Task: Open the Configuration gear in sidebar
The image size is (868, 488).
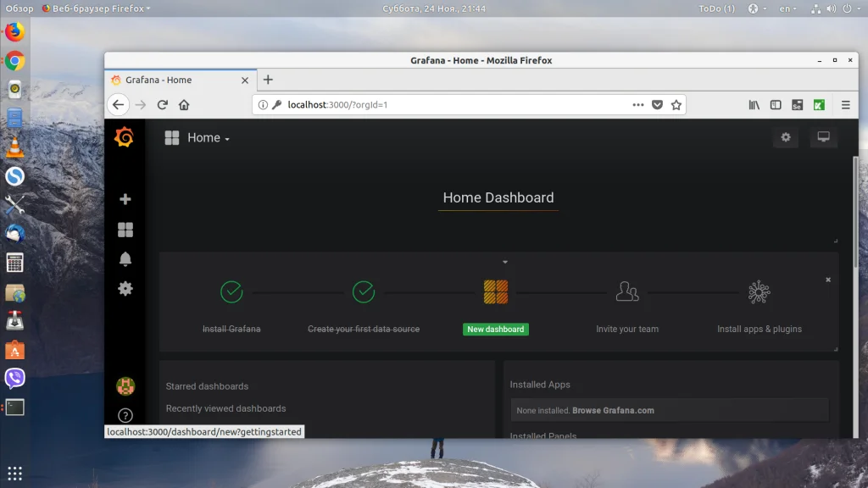Action: pyautogui.click(x=125, y=289)
